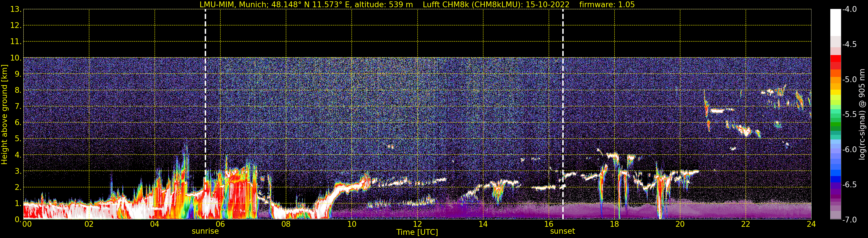The image size is (868, 238).
Task: Click the colorbar tick label '-6.0'
Action: tap(850, 149)
